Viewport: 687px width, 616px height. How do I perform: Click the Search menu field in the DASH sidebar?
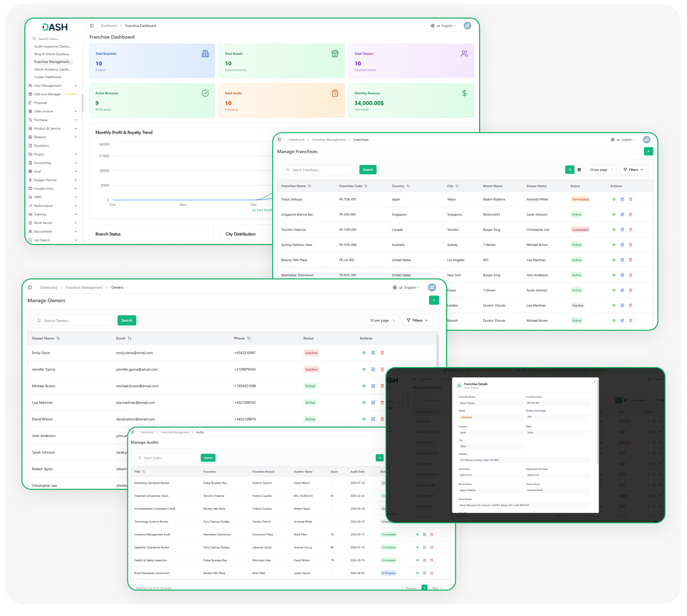tap(55, 39)
